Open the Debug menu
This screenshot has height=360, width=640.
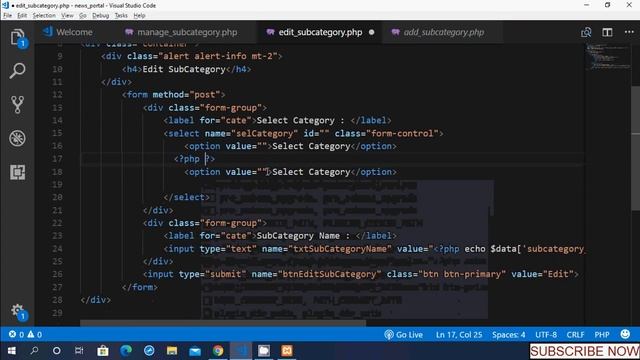pos(100,16)
